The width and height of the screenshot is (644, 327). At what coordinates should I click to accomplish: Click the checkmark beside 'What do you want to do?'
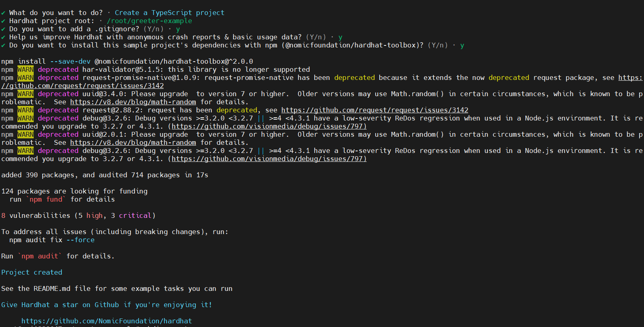[x=3, y=13]
